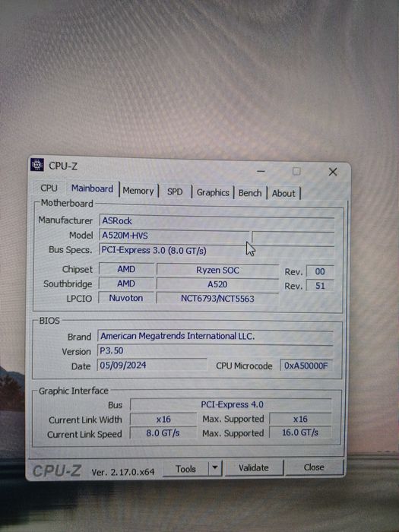The width and height of the screenshot is (399, 532).
Task: Click the LPCIO value NCT6793/NCT5563
Action: 217,299
